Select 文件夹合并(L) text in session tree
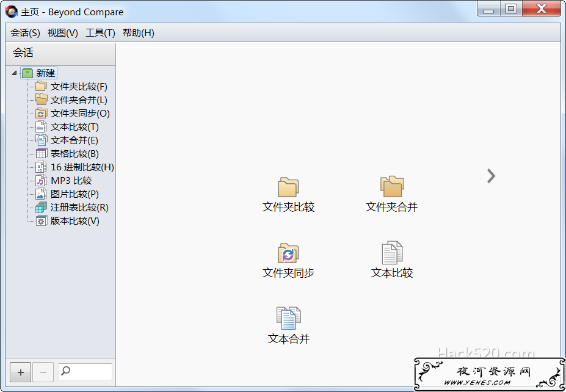566x392 pixels. point(79,100)
